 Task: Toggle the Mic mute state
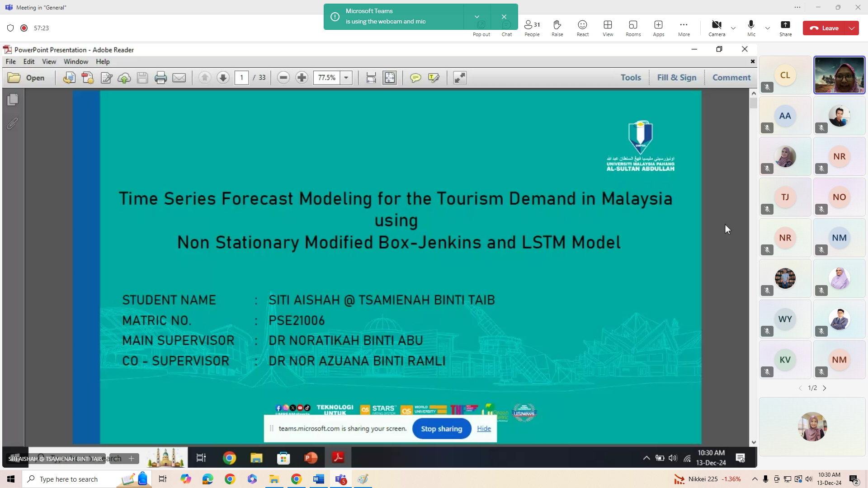click(x=751, y=28)
